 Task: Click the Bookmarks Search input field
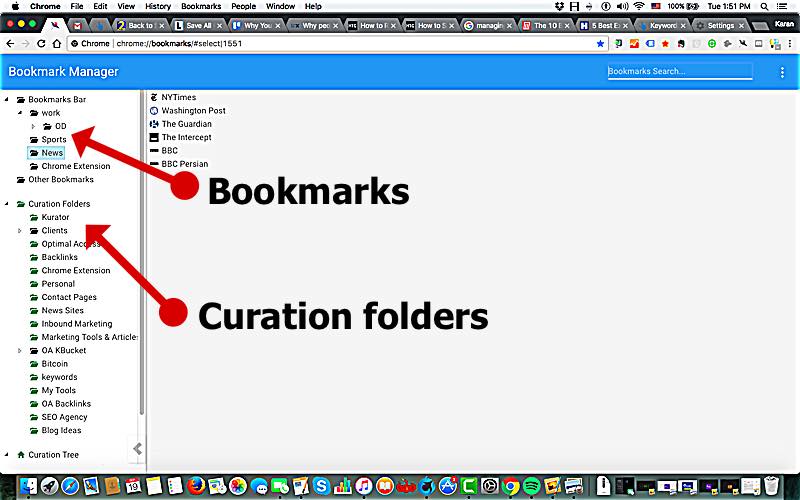click(x=680, y=71)
